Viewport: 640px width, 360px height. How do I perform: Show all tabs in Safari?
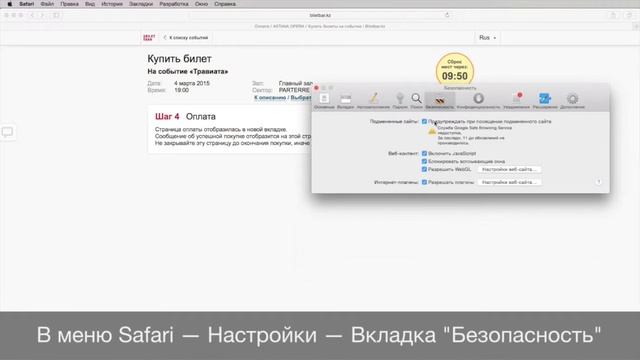629,15
